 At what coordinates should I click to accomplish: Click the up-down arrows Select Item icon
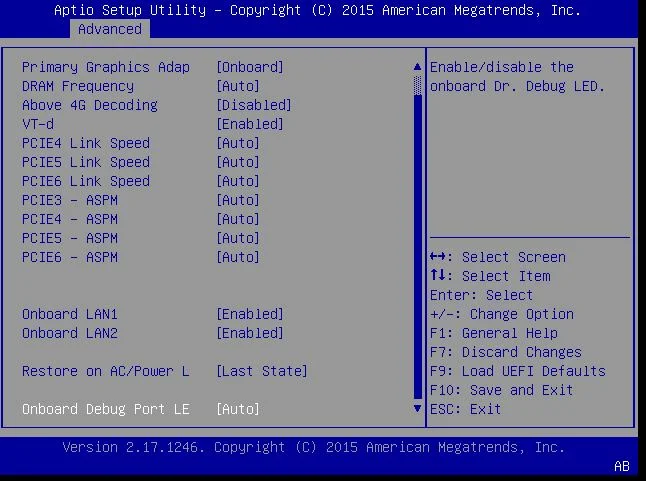point(438,275)
